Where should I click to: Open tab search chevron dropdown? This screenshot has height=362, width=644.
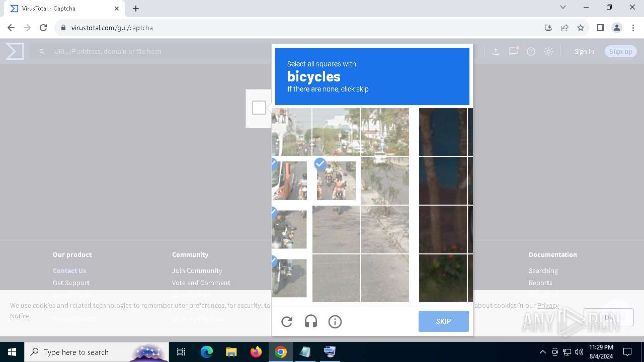tap(563, 7)
